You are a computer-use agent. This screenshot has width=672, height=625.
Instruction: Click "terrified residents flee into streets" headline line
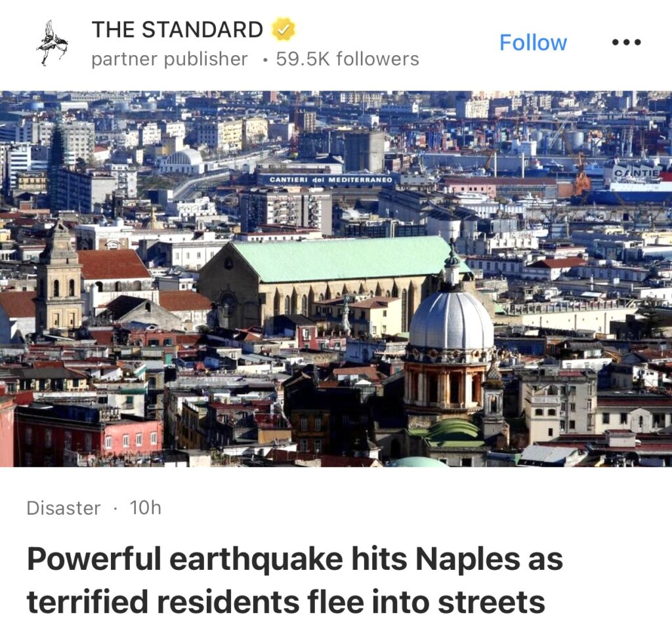click(x=285, y=602)
